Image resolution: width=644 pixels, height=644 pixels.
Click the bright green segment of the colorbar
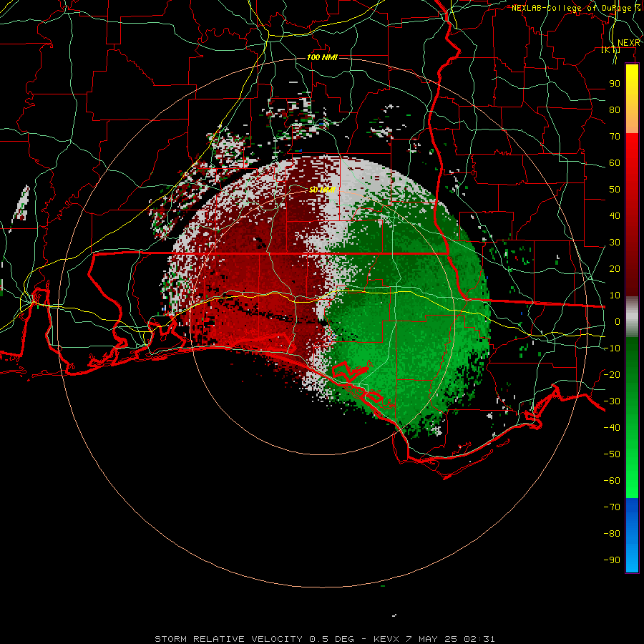click(632, 417)
